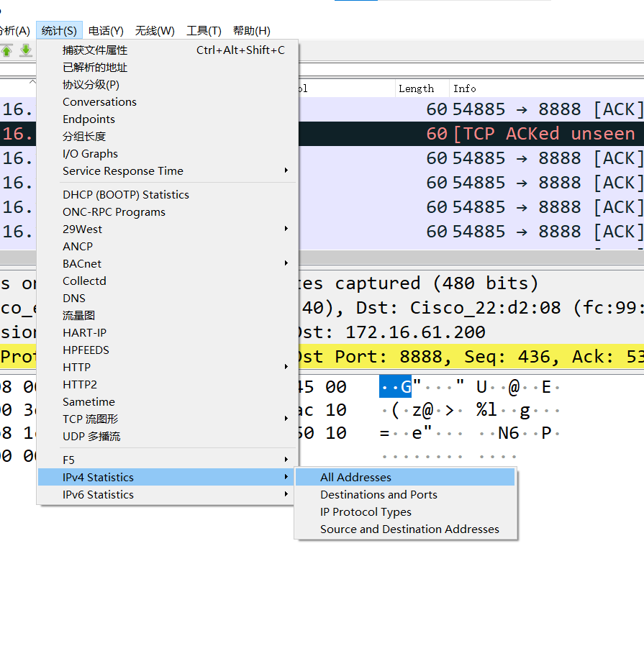The image size is (644, 669).
Task: Expand the Service Response Time submenu arrow
Action: click(286, 171)
